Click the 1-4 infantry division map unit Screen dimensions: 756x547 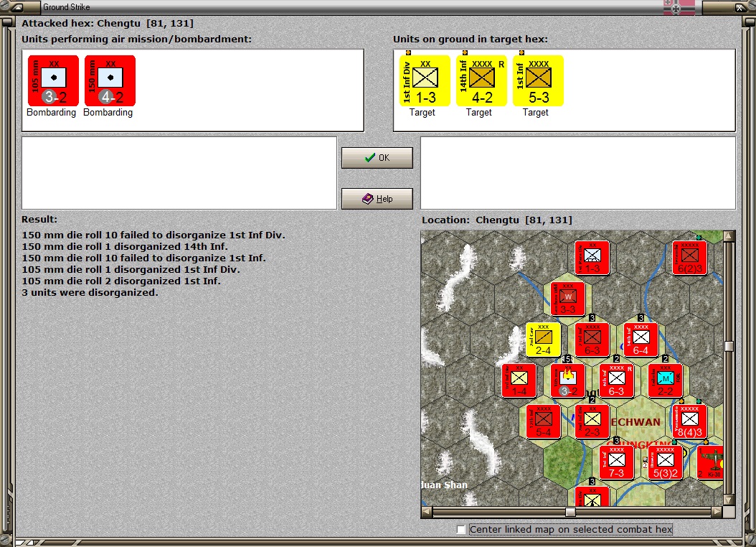[519, 380]
